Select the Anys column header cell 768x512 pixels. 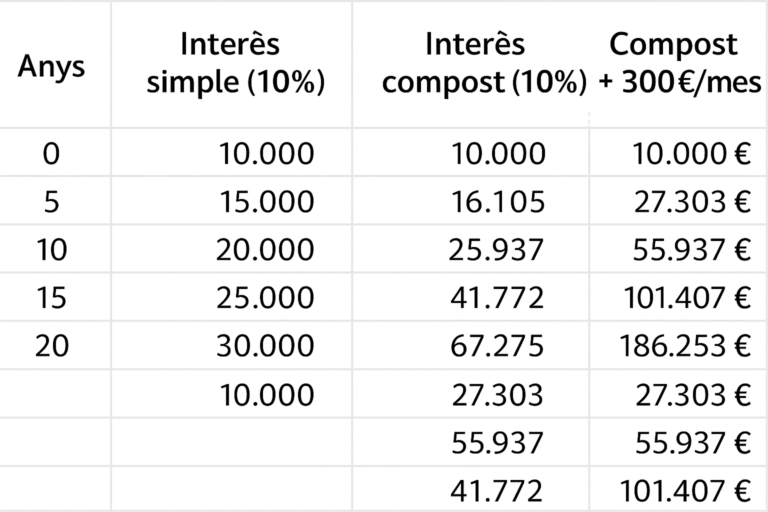click(x=51, y=66)
